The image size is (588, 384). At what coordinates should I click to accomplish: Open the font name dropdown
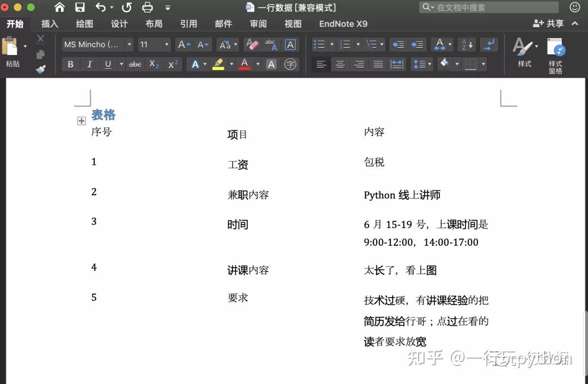(129, 44)
